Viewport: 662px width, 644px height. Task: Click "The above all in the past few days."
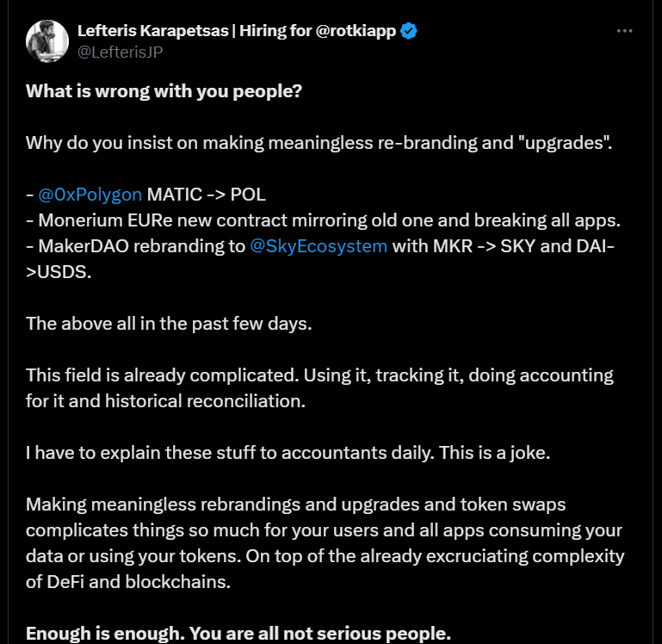(170, 324)
